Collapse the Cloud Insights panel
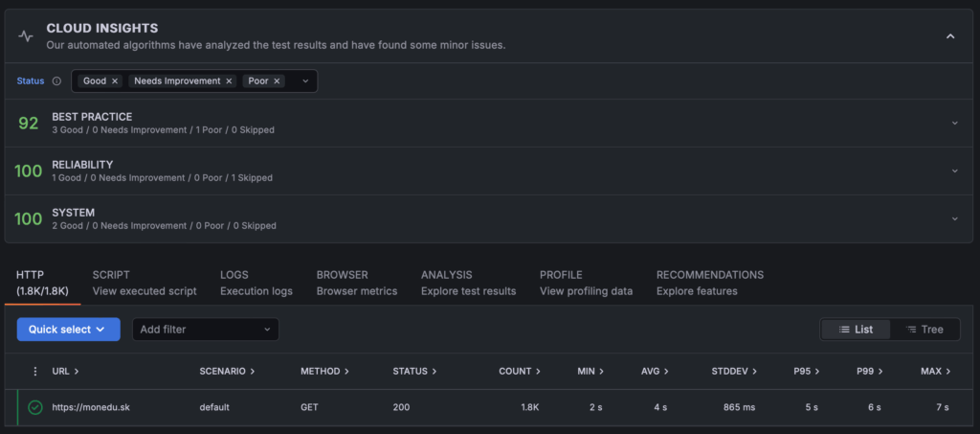 [x=950, y=36]
